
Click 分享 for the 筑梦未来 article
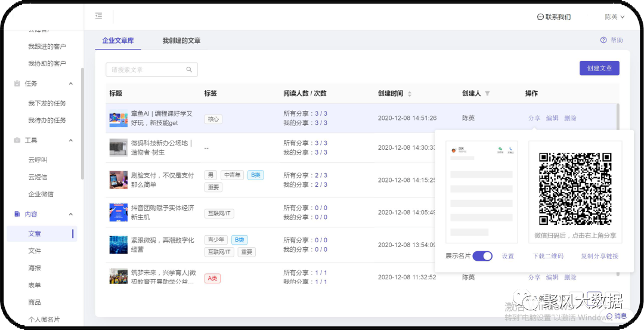click(x=534, y=277)
